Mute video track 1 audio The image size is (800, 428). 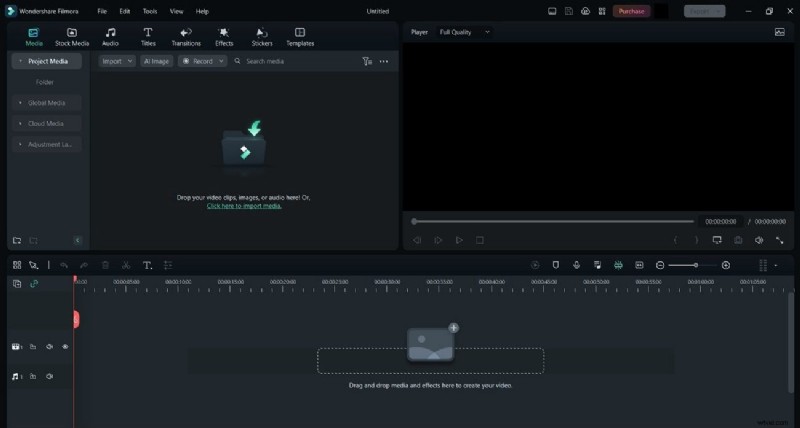coord(49,347)
